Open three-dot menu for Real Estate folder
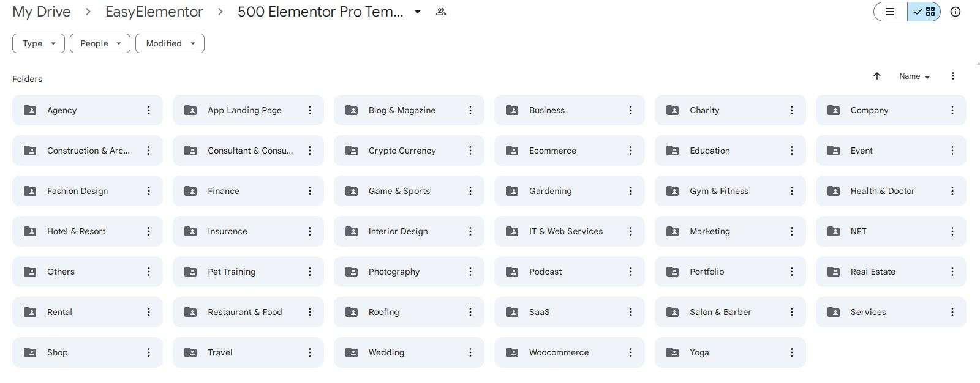 (952, 272)
